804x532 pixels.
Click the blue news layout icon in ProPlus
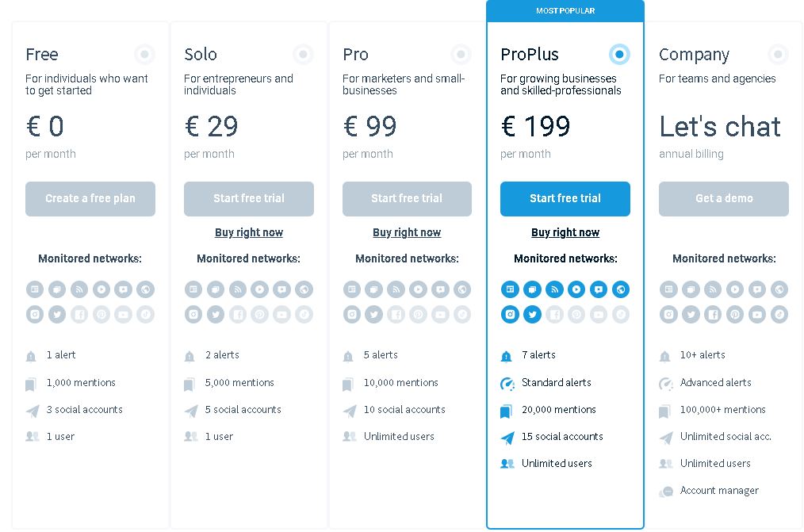[x=510, y=289]
